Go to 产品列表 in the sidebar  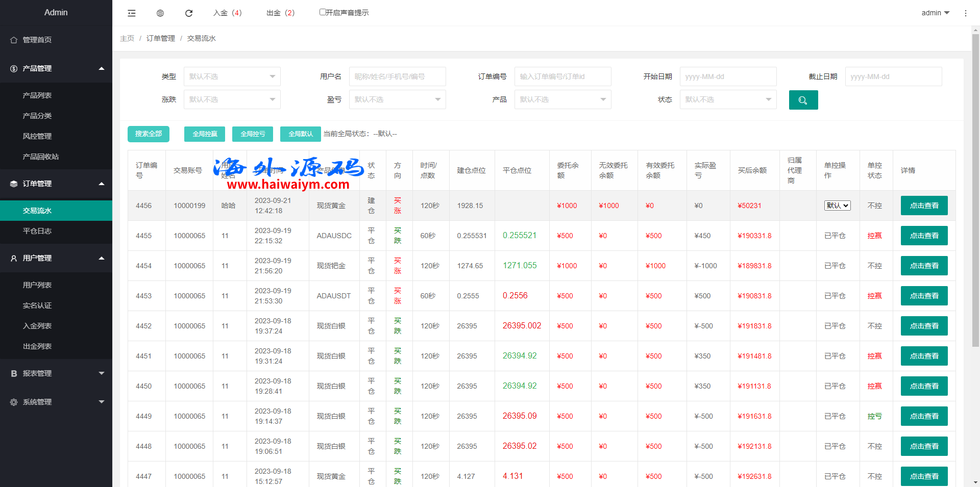click(x=37, y=95)
